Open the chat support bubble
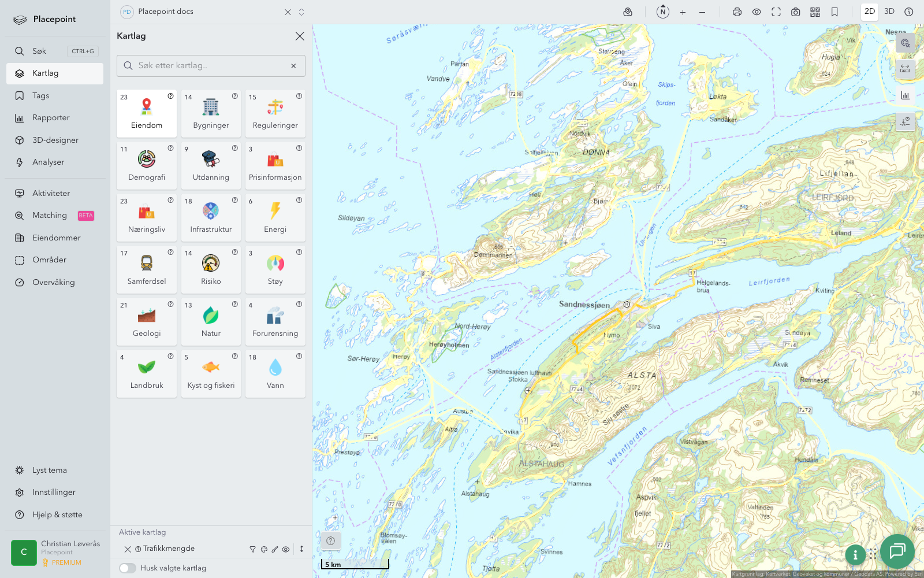This screenshot has width=924, height=578. point(897,551)
